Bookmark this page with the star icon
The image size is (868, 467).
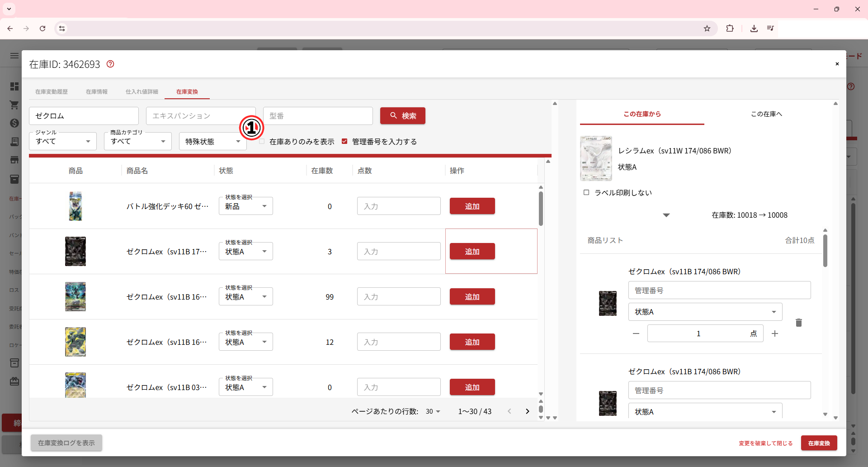707,29
